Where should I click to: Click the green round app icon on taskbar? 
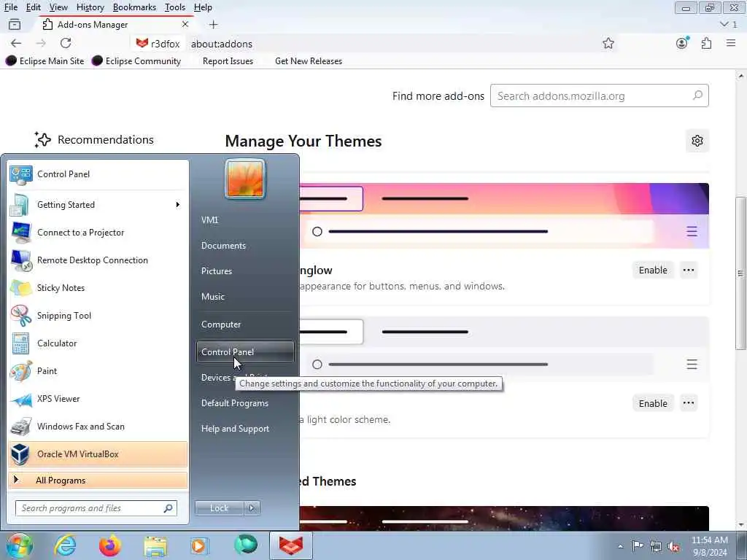[x=246, y=544]
